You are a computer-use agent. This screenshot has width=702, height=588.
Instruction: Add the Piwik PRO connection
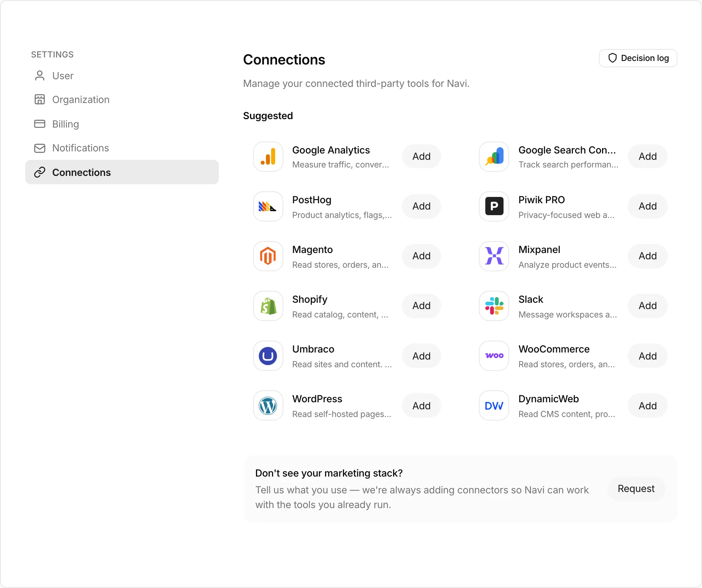pos(647,206)
